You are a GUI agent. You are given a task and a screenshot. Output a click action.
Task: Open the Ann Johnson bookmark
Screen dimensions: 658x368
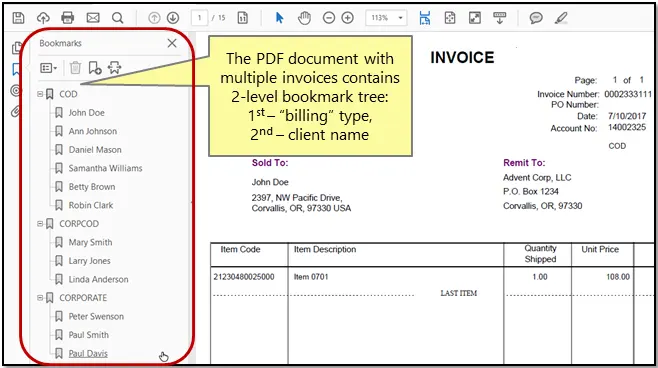click(x=93, y=131)
